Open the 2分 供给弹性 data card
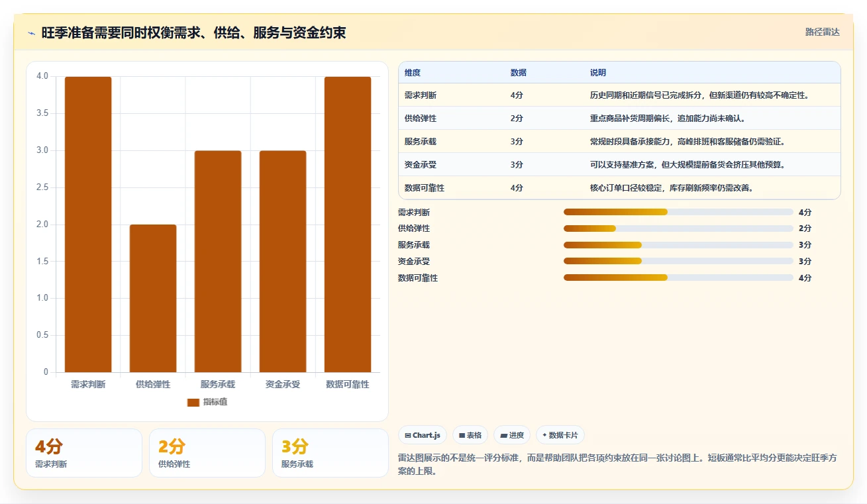The height and width of the screenshot is (504, 867). pyautogui.click(x=207, y=453)
